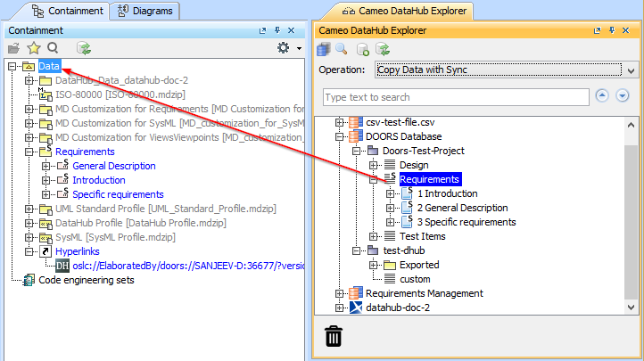Click the DataHub tree vertical scrollbar thumb
Image resolution: width=644 pixels, height=361 pixels.
point(631,222)
